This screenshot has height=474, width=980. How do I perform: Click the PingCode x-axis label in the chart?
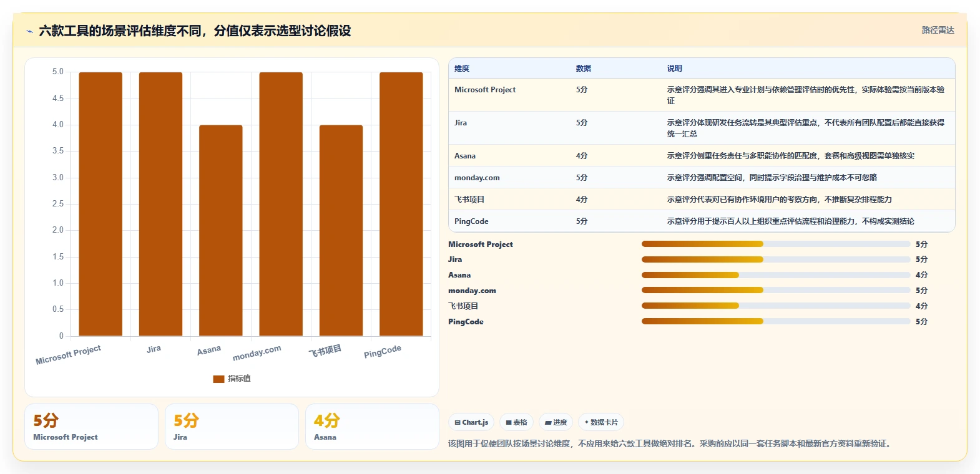pos(383,352)
